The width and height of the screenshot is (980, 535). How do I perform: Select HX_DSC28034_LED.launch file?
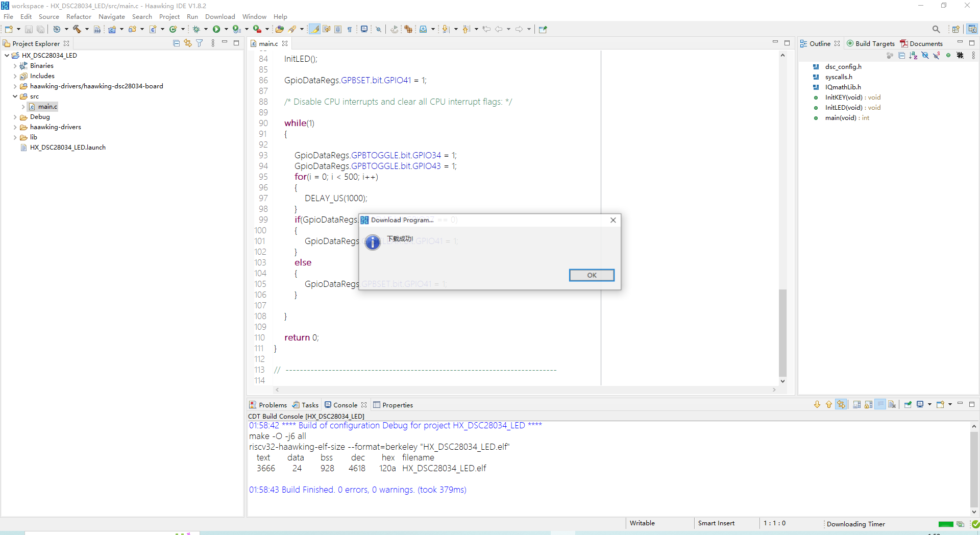(67, 148)
